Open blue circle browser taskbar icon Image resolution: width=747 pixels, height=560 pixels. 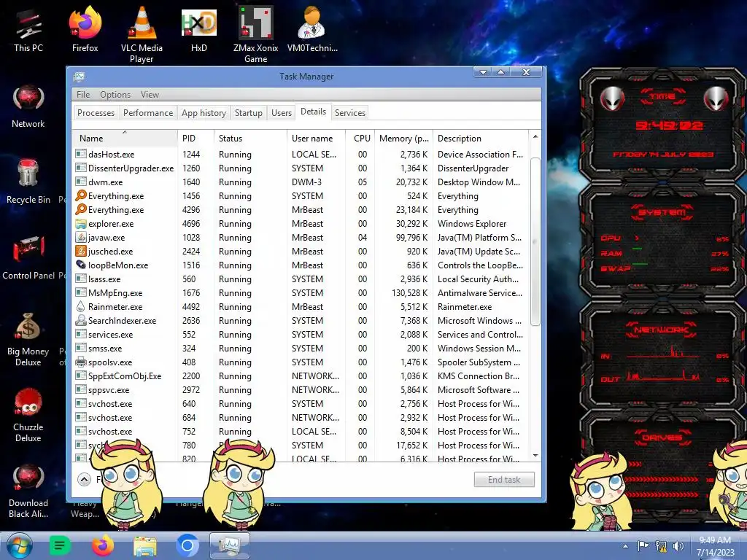187,545
